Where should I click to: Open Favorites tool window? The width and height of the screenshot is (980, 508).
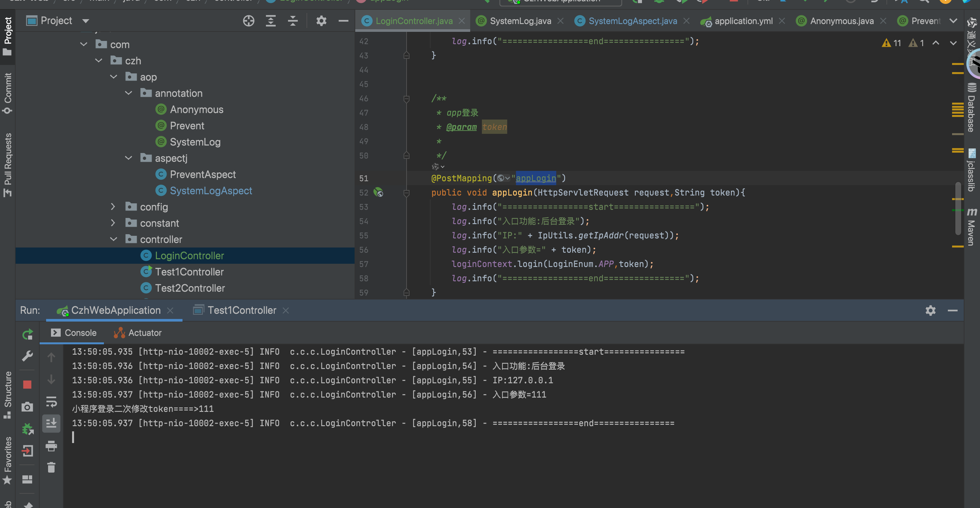(x=7, y=461)
